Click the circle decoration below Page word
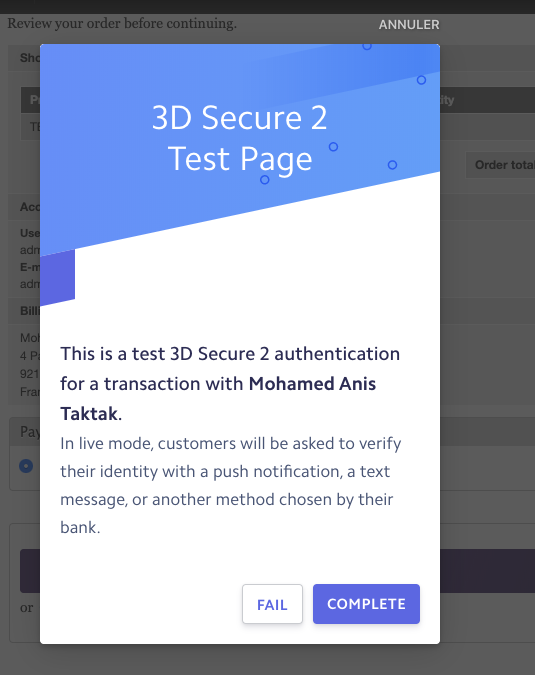The height and width of the screenshot is (675, 535). 265,180
